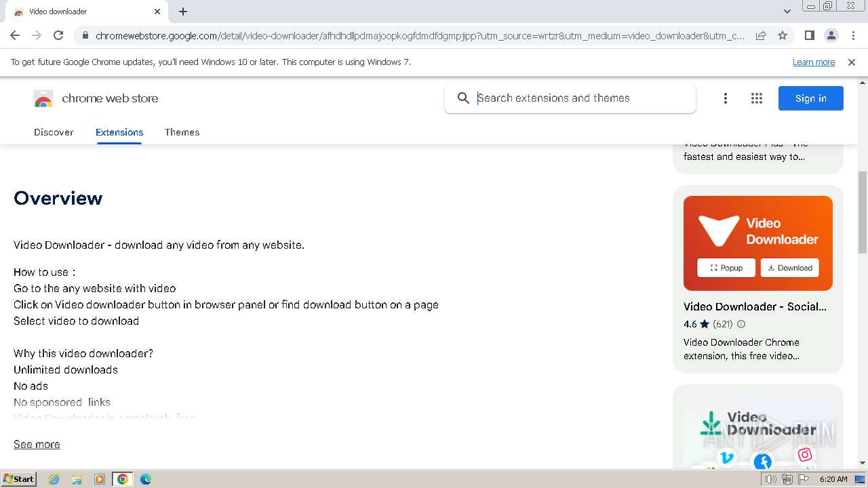Click the Sign in button
Image resolution: width=868 pixels, height=488 pixels.
pos(811,98)
